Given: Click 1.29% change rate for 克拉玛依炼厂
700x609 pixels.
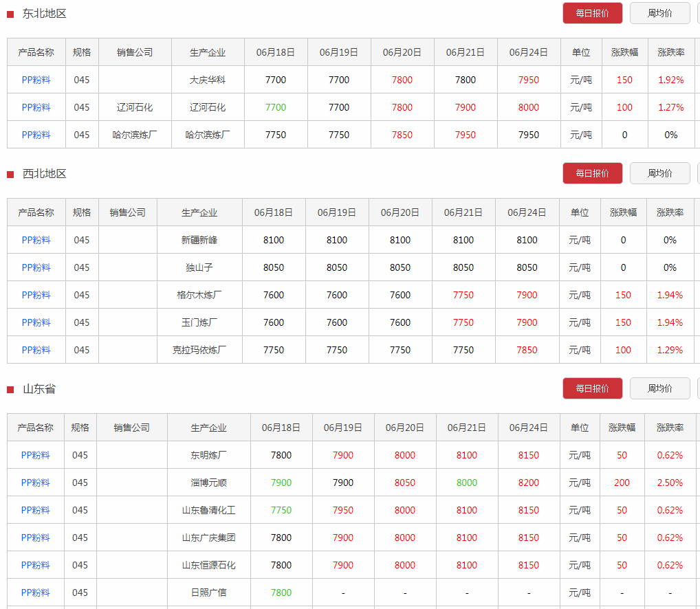Looking at the screenshot, I should pos(670,351).
